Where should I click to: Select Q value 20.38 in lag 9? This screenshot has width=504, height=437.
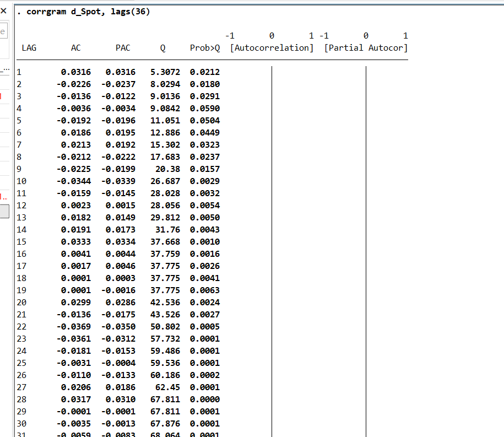(168, 169)
